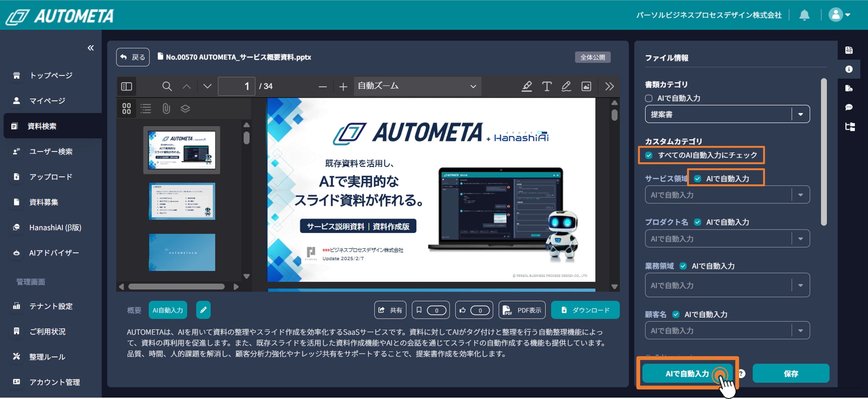Viewport: 868px width, 399px height.
Task: Open アップロード in sidebar
Action: click(51, 177)
